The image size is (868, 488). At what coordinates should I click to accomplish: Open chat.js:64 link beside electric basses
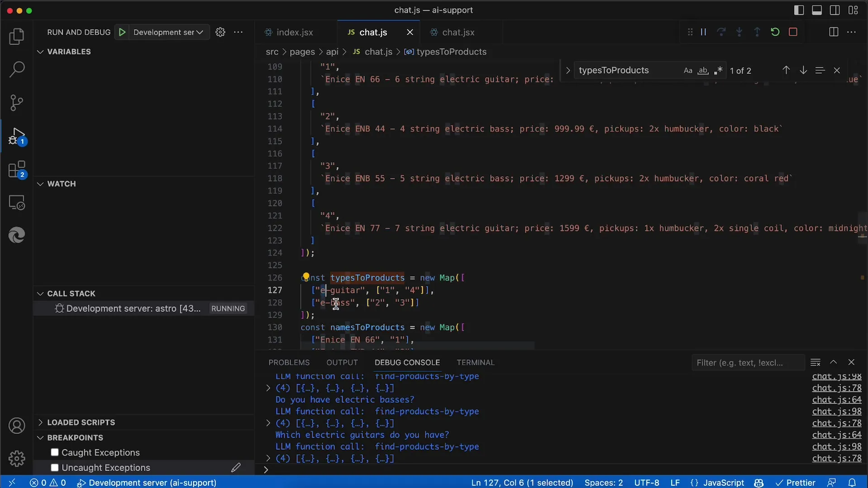coord(836,400)
